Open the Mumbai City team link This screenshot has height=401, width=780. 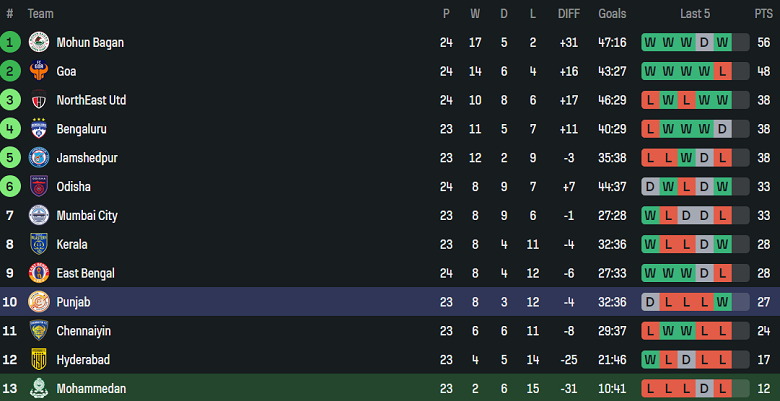87,215
